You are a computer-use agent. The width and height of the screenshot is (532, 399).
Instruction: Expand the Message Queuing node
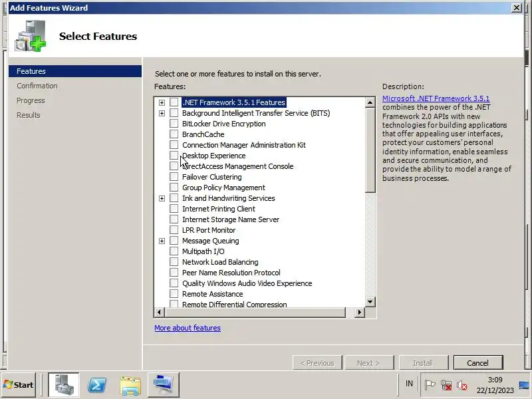pyautogui.click(x=162, y=241)
